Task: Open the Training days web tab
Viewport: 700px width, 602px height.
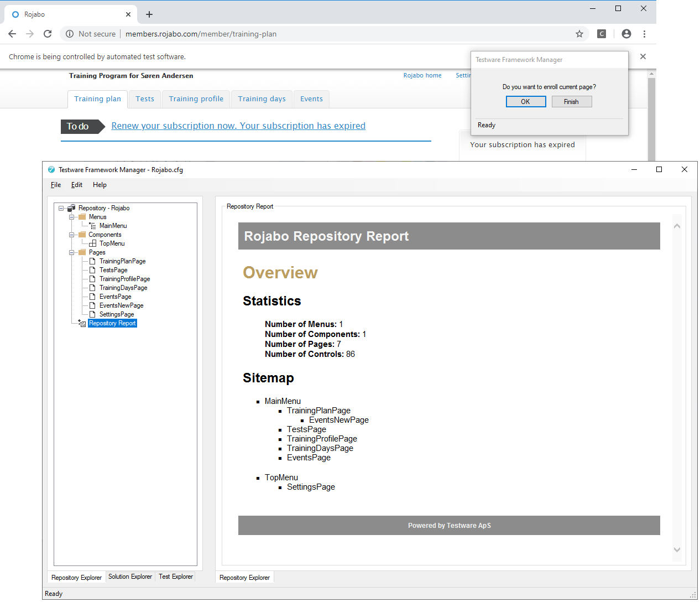Action: 262,99
